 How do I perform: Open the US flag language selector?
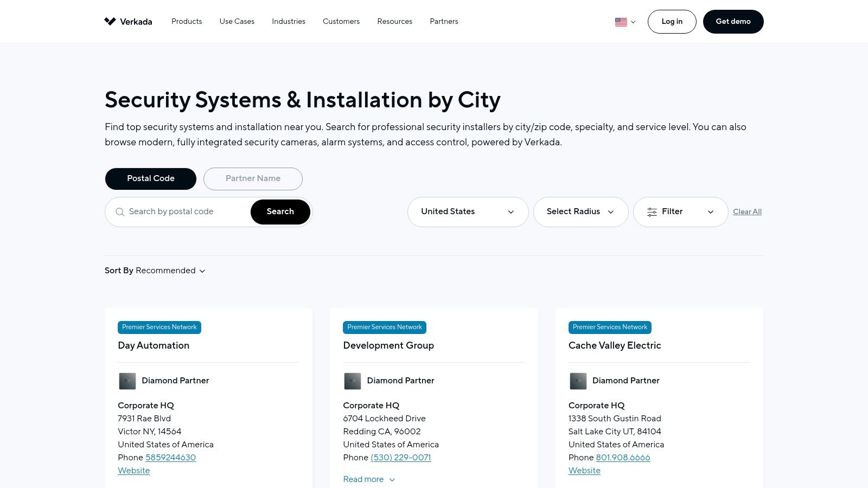625,22
